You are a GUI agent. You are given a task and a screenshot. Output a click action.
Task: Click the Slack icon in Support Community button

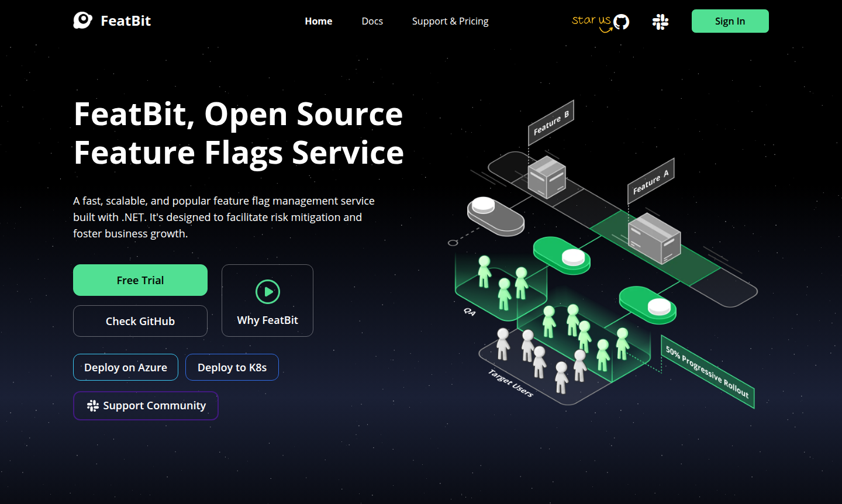click(92, 406)
